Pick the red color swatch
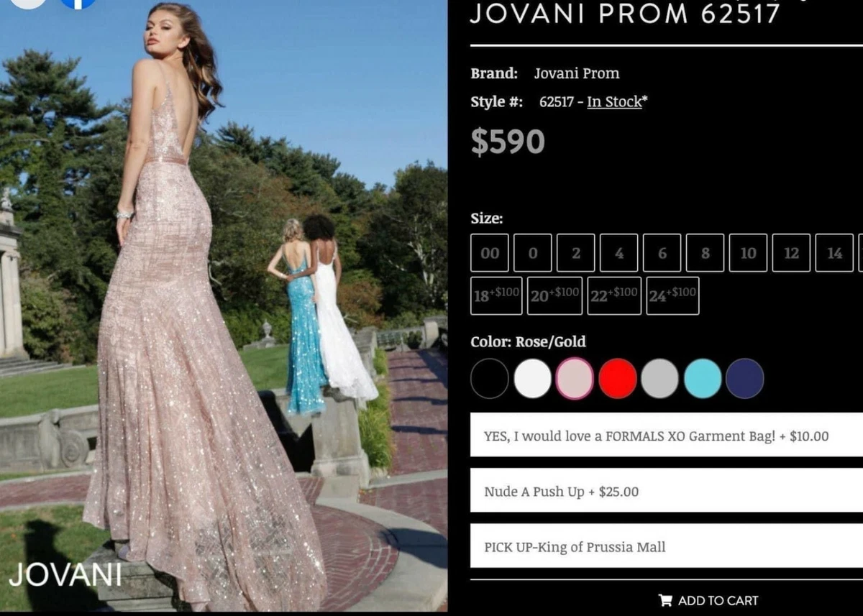This screenshot has height=616, width=863. point(618,379)
